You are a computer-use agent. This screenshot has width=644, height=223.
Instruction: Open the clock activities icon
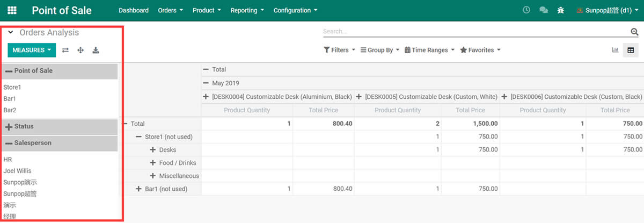(526, 10)
